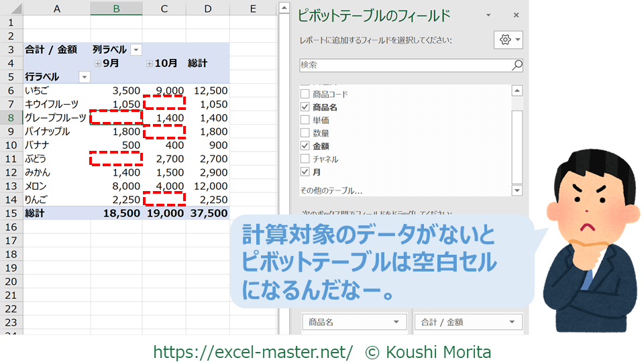Click the field search input box
This screenshot has height=362, width=644.
(x=405, y=65)
